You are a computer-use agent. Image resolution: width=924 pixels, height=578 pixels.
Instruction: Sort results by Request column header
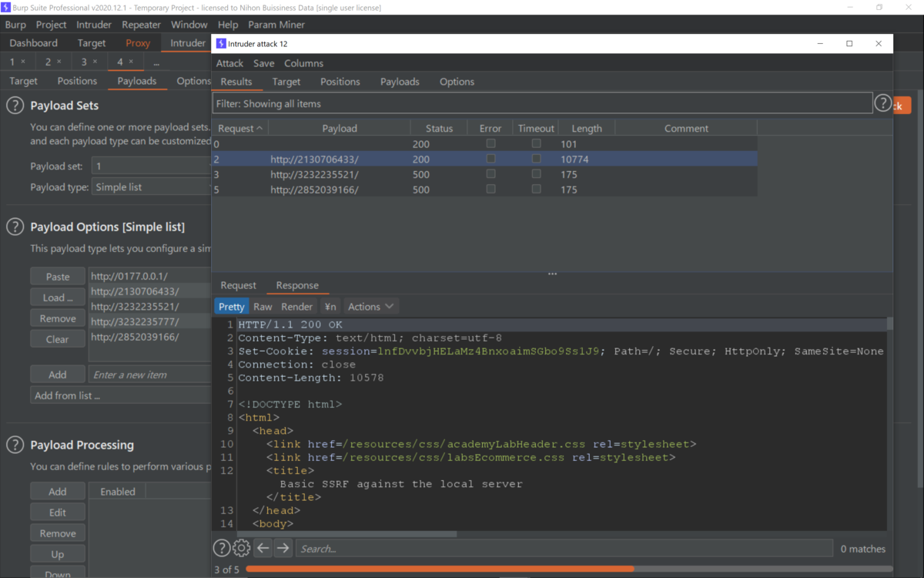pos(240,128)
